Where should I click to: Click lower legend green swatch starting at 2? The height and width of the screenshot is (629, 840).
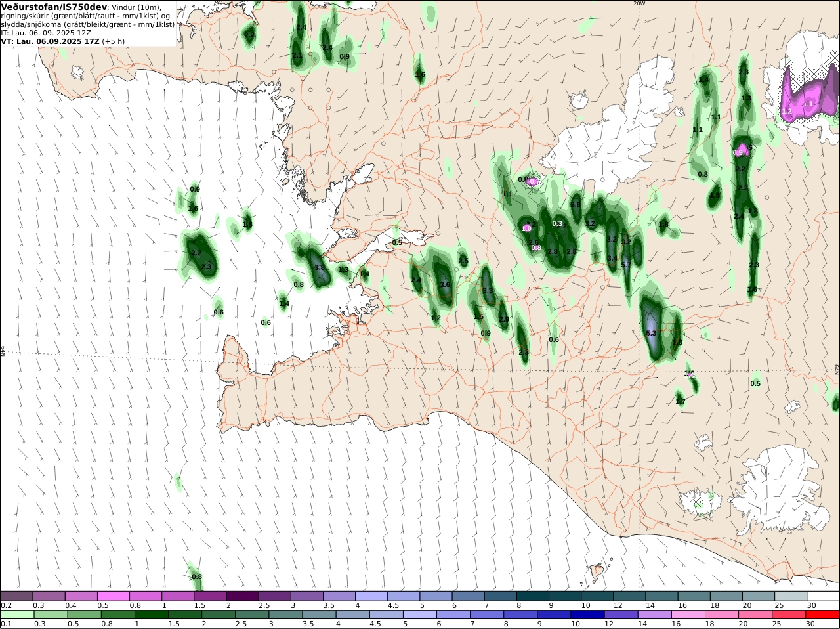pos(219,615)
